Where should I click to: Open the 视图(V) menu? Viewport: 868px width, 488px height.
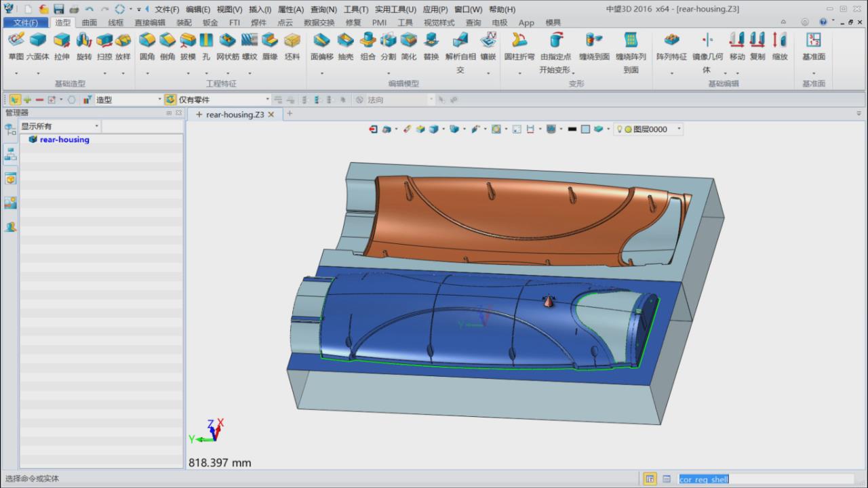229,9
